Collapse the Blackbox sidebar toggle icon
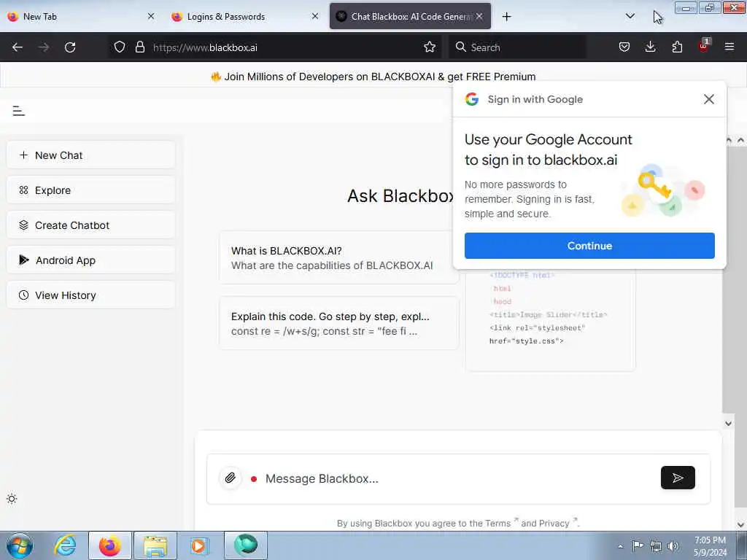The image size is (747, 560). click(18, 111)
